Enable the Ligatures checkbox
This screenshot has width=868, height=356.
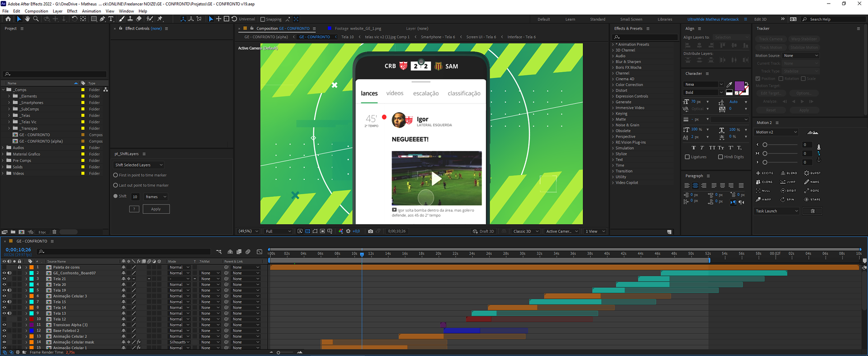[687, 157]
